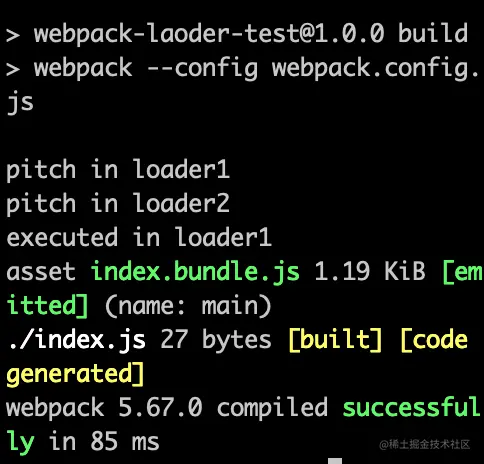
Task: Select the --config flag text
Action: 203,69
